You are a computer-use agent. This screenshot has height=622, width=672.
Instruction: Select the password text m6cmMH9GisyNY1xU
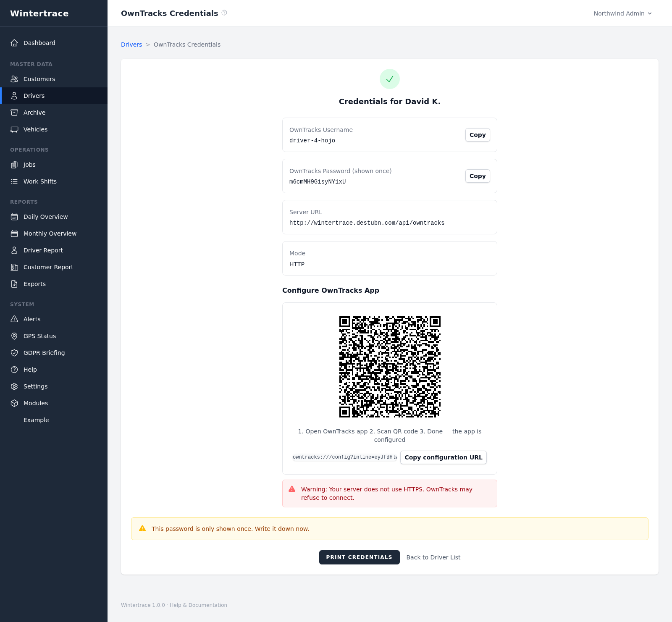pos(318,182)
